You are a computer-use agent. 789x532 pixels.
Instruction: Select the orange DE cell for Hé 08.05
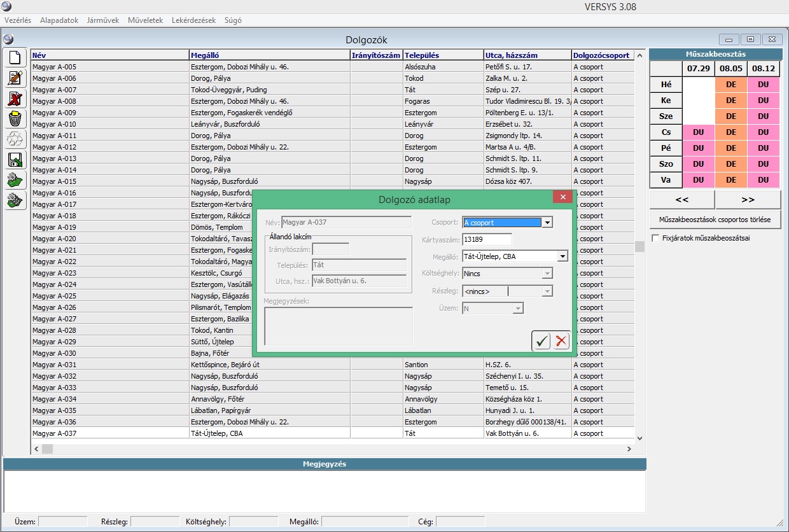click(731, 84)
